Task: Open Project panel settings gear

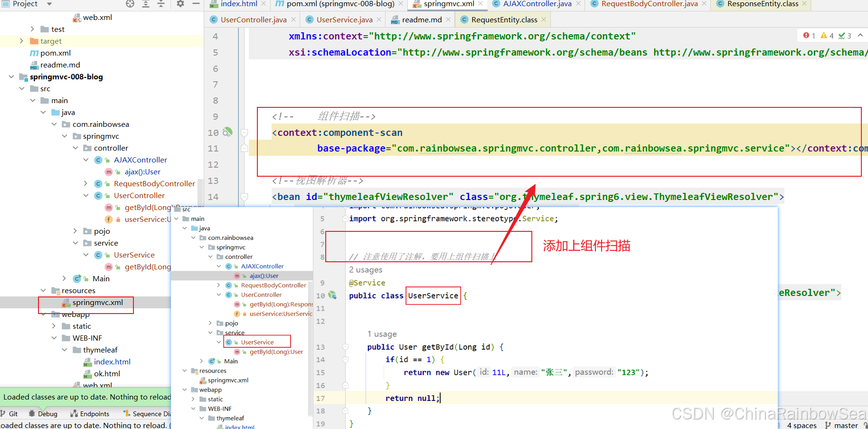Action: tap(180, 4)
